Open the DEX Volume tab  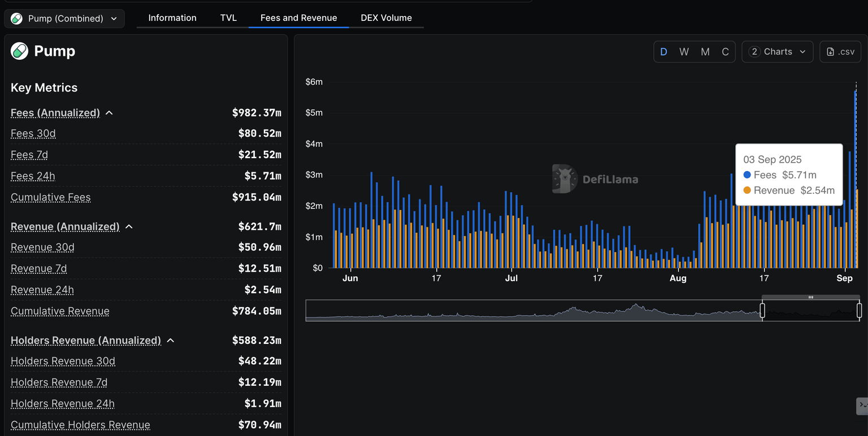tap(386, 18)
